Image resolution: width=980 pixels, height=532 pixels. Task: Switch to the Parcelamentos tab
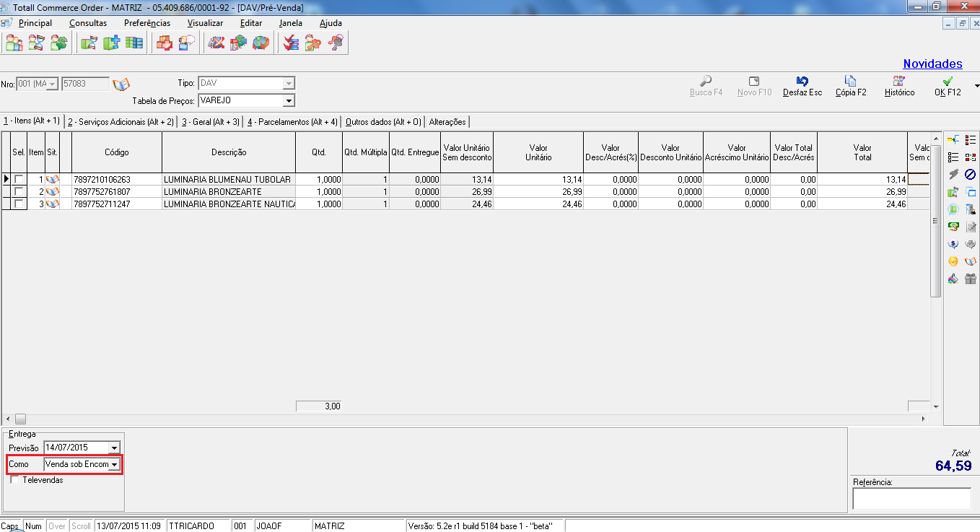(x=292, y=122)
